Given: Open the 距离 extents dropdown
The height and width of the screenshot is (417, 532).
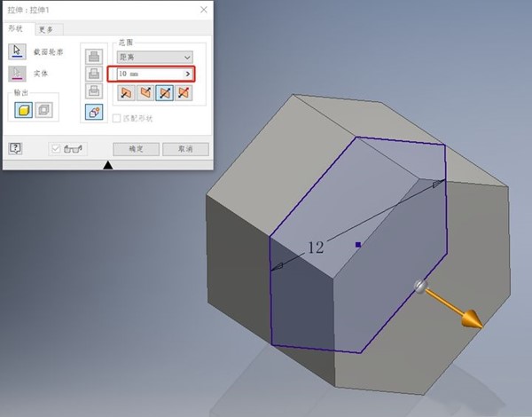Looking at the screenshot, I should [x=154, y=57].
